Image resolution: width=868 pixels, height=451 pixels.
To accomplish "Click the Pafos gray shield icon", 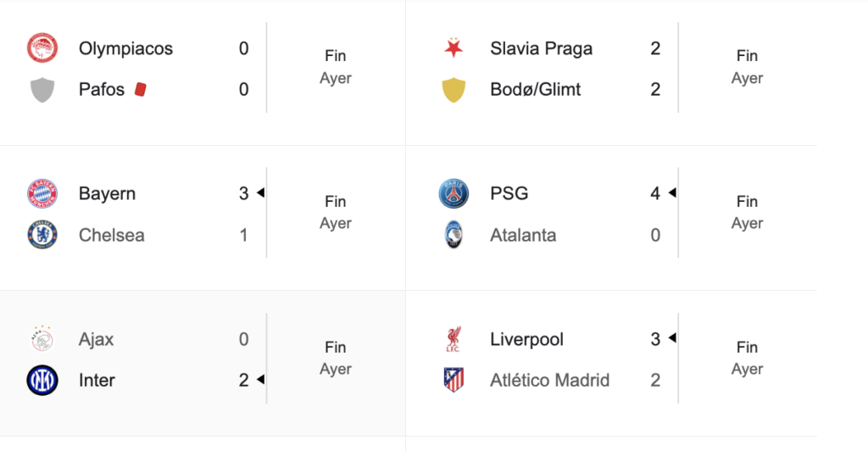I will 42,89.
